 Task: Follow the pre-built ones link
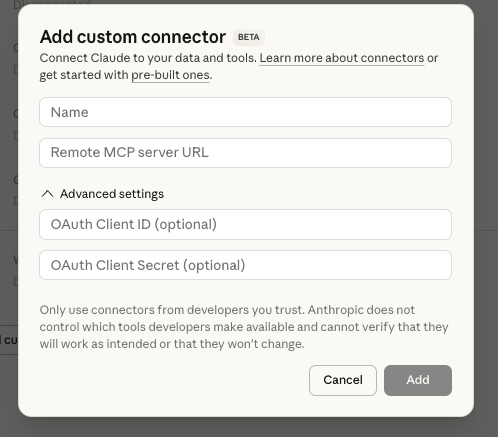170,75
